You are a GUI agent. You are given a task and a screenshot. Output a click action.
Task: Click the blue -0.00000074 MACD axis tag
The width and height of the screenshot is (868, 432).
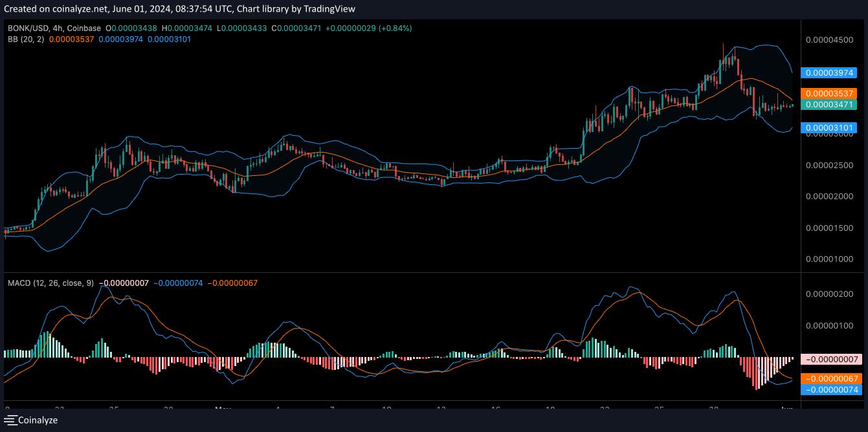point(830,390)
